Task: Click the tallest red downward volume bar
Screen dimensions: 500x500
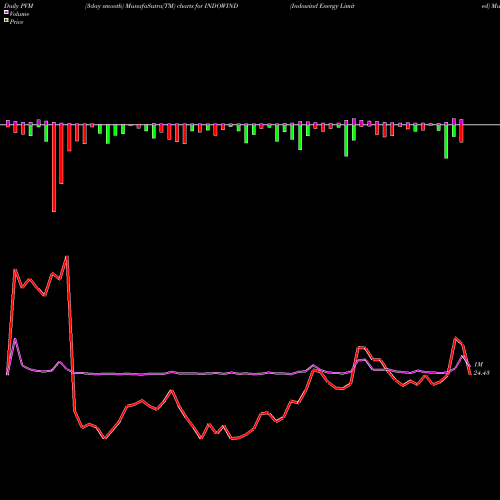Action: click(x=54, y=168)
